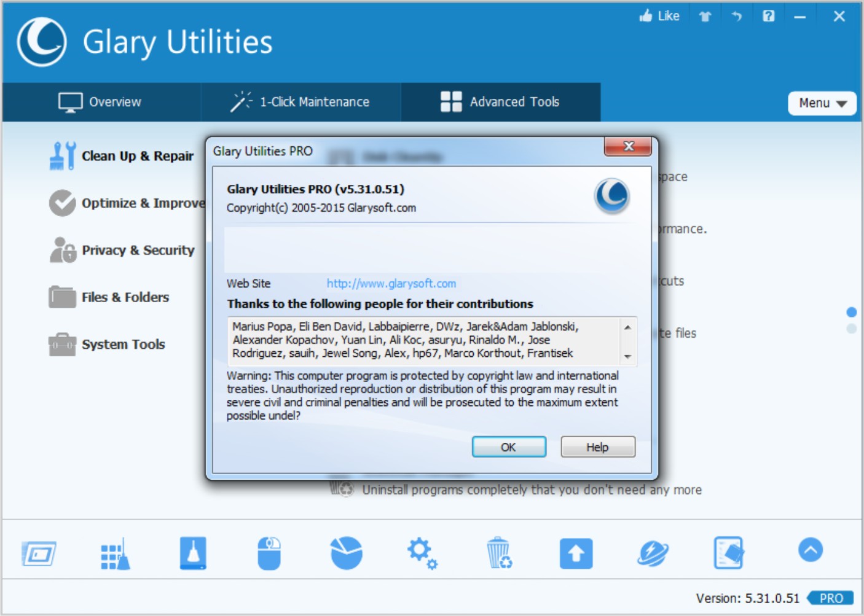
Task: Click the update arrow icon in bottom toolbar
Action: [575, 553]
